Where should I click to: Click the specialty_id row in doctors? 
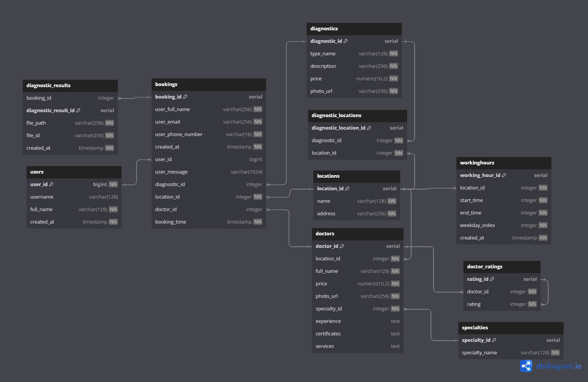tap(357, 309)
